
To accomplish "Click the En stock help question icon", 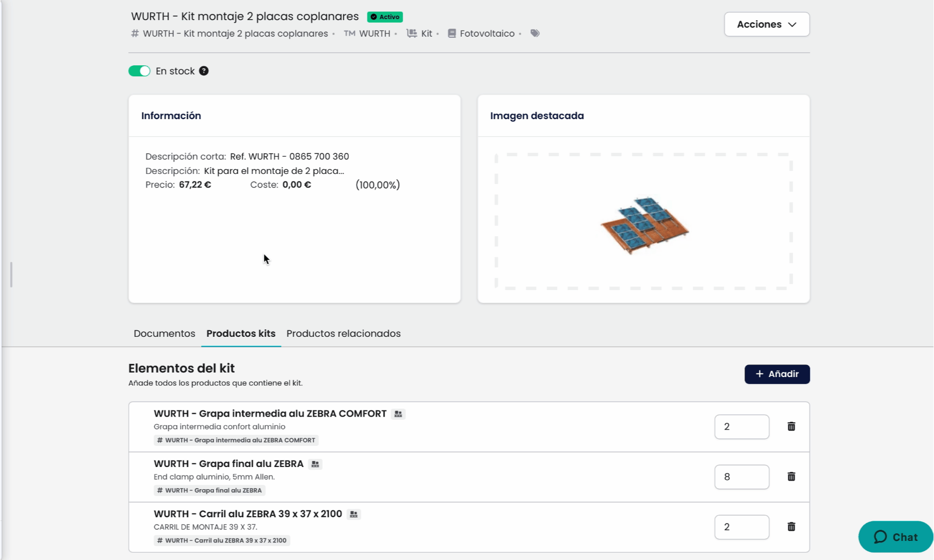I will (x=204, y=71).
